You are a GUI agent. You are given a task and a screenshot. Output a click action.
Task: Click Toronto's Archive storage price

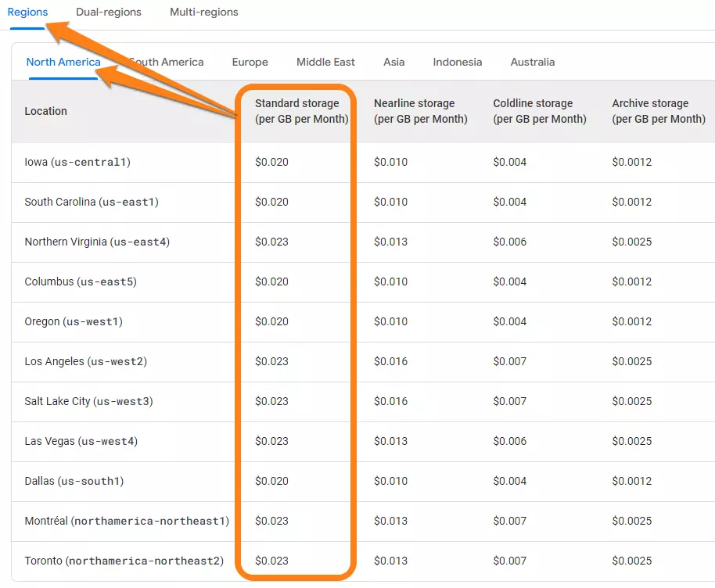point(631,561)
